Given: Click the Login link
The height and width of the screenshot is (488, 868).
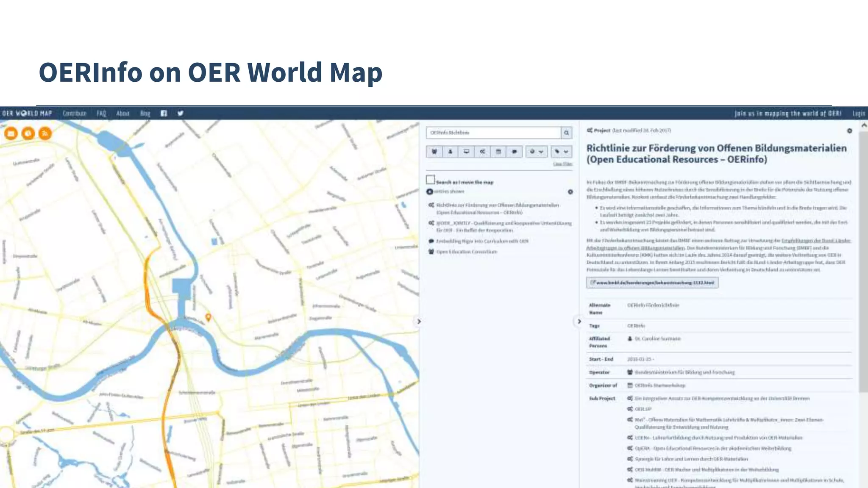Looking at the screenshot, I should point(859,114).
